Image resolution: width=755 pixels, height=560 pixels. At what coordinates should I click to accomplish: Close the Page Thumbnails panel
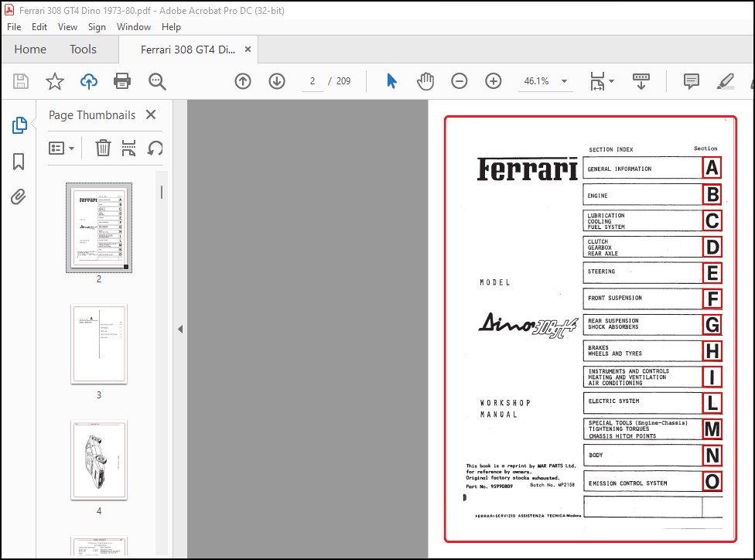(151, 114)
